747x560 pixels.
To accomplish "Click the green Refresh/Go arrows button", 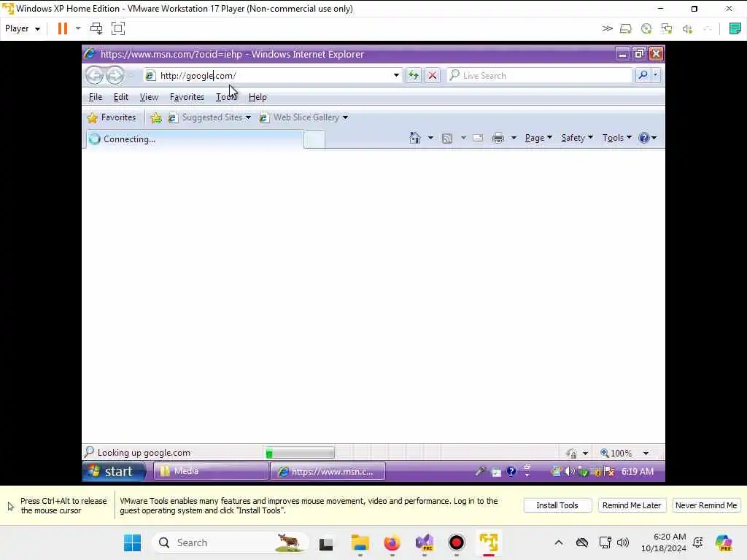I will click(x=413, y=75).
